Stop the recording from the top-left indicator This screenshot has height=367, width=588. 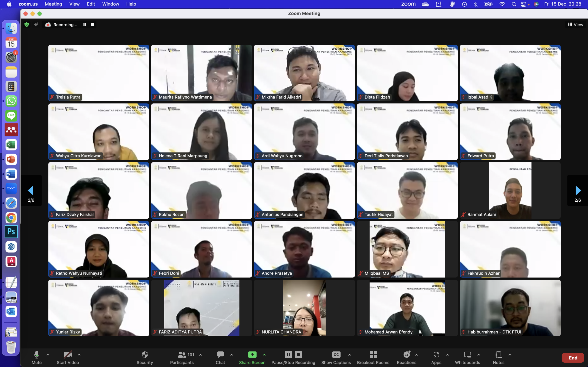click(93, 25)
